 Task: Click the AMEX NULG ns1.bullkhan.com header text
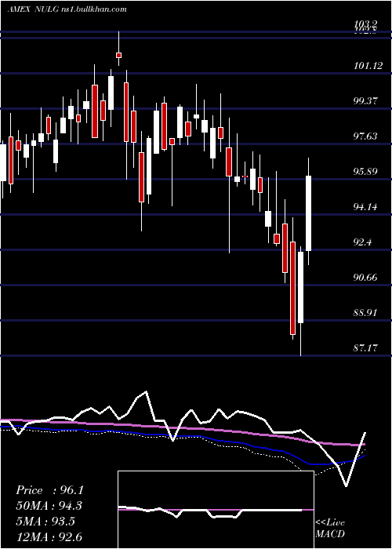pyautogui.click(x=67, y=9)
